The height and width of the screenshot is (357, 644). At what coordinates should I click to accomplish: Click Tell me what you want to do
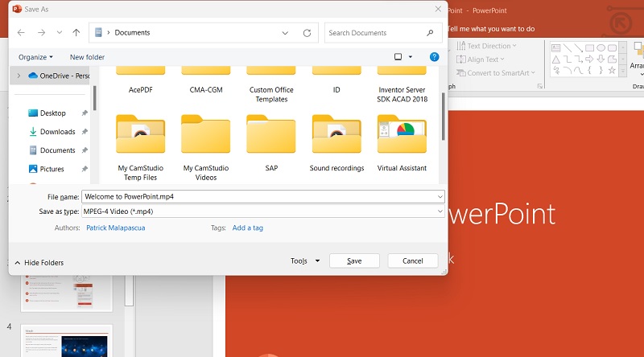point(491,29)
